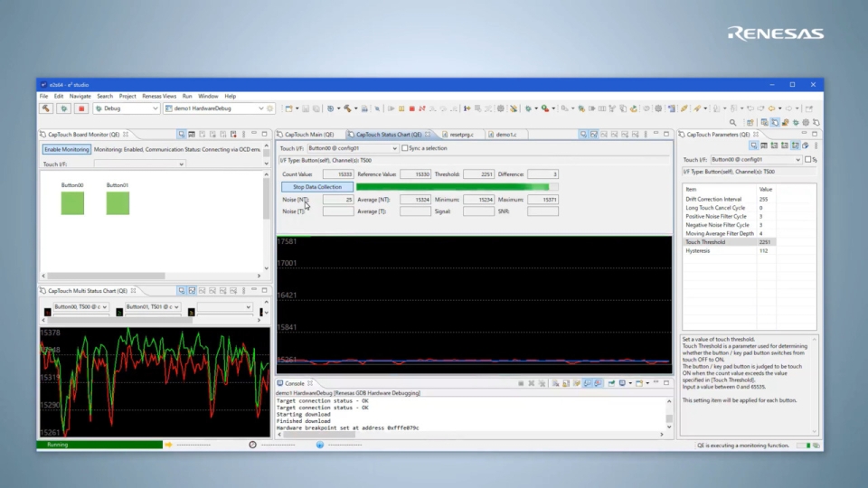Toggle the Enable Monitoring button
This screenshot has height=488, width=868.
[66, 149]
